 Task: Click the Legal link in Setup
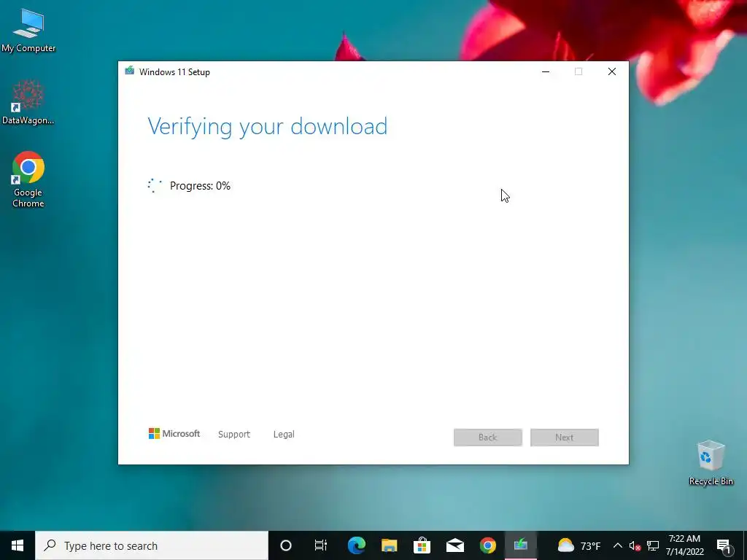(x=284, y=435)
